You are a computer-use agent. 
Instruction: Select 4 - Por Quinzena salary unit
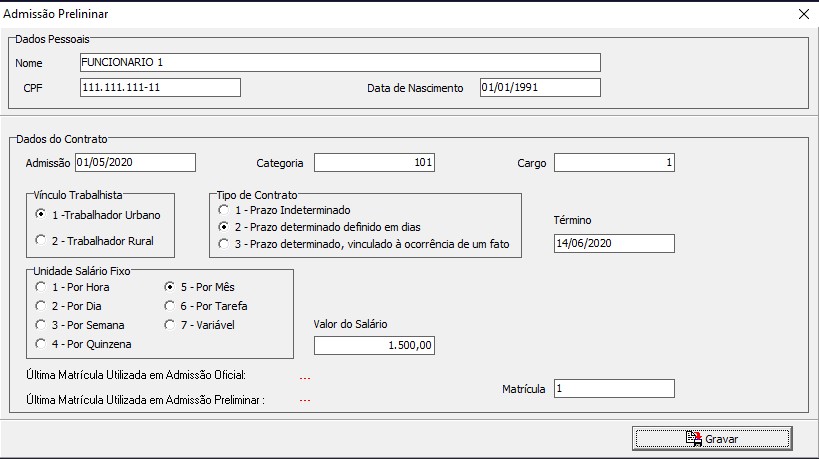tap(40, 344)
